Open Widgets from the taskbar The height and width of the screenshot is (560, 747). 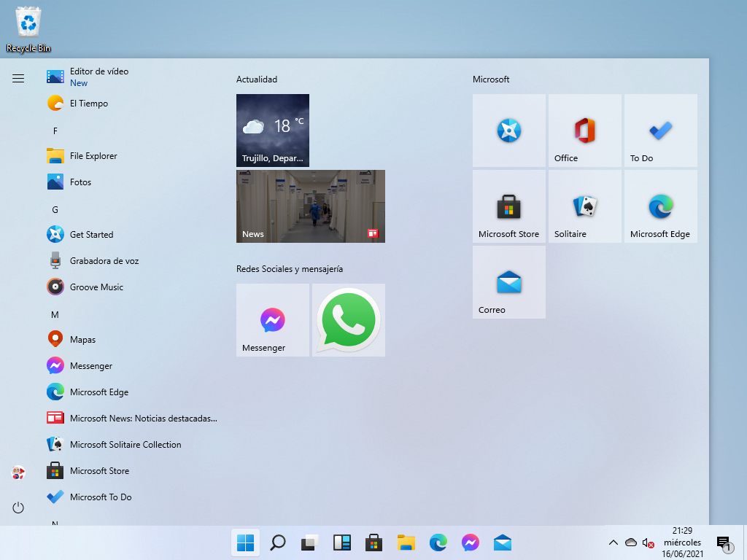[341, 542]
